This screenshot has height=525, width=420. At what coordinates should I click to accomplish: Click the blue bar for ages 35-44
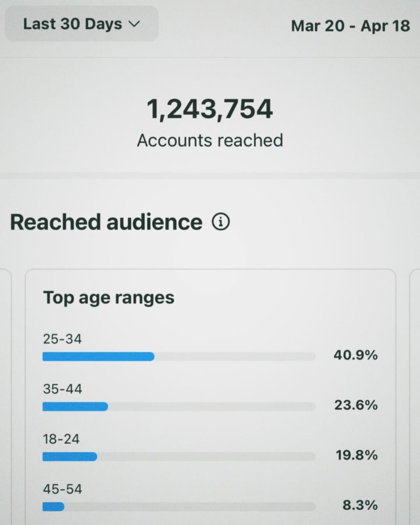75,407
